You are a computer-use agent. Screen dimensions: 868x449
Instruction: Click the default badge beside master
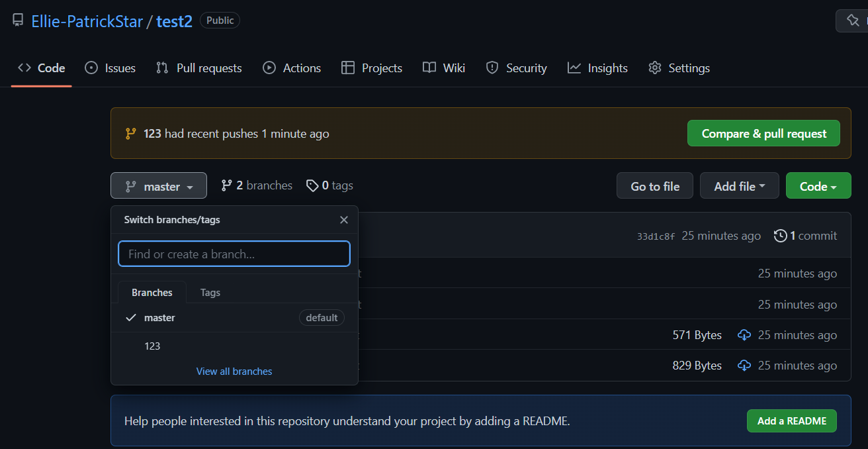point(322,318)
